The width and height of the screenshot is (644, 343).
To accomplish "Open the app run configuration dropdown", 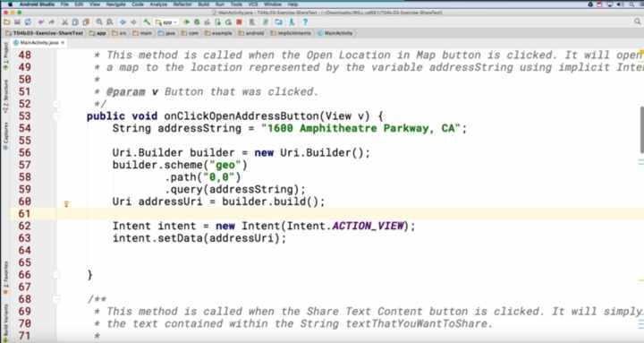I will 166,22.
